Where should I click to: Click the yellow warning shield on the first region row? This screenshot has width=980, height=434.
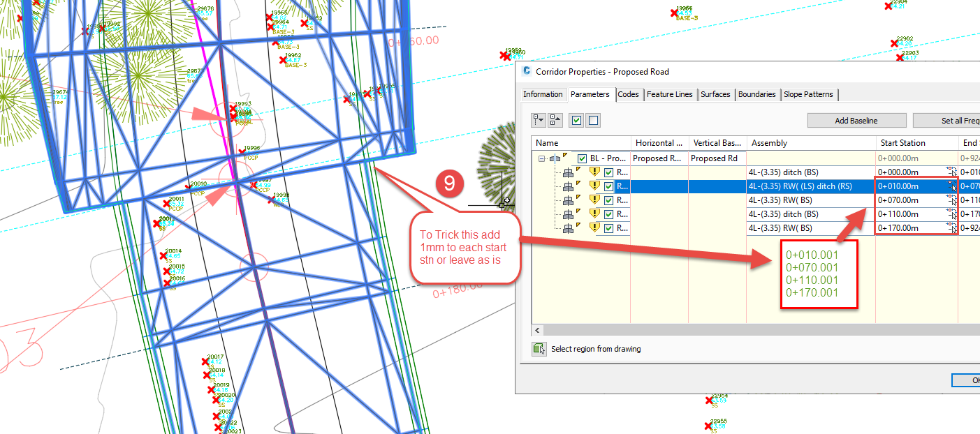(595, 172)
